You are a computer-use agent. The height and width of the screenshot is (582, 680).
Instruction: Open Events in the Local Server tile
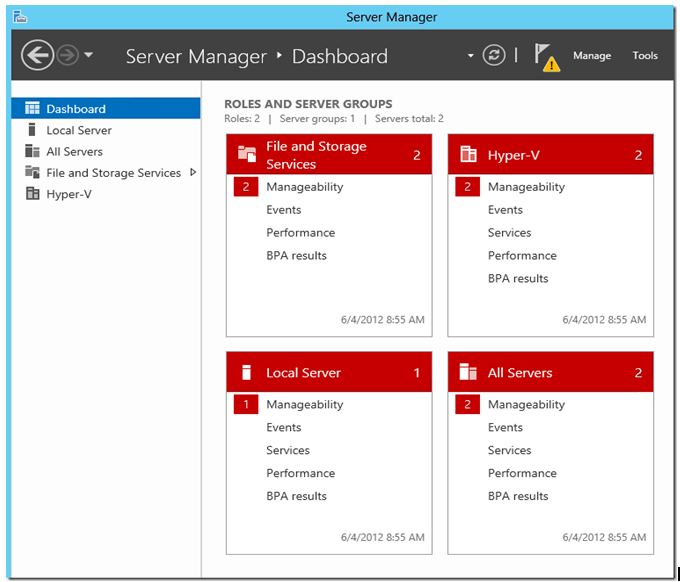click(284, 428)
